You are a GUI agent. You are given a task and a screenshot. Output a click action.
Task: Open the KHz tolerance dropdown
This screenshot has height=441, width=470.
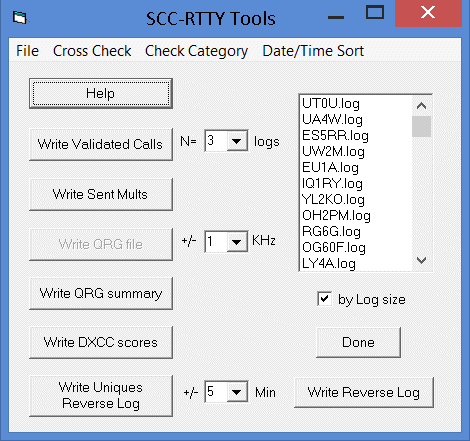[x=237, y=241]
